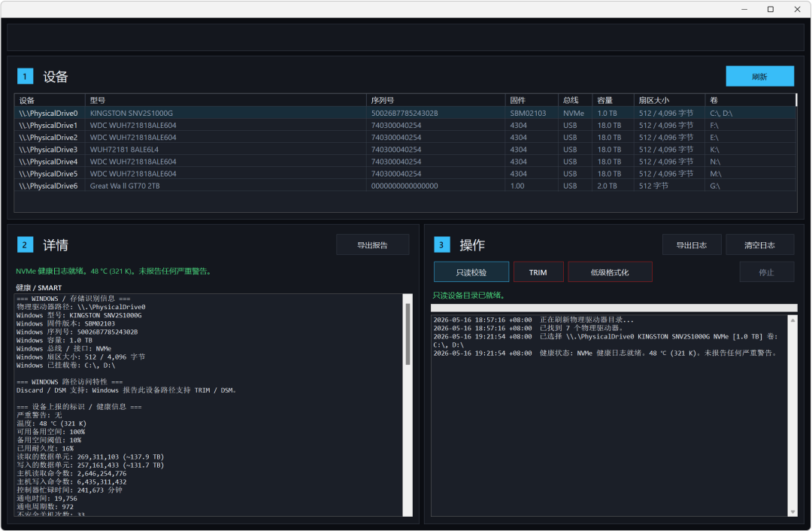812x531 pixels.
Task: Select the \\.\PhysicalDrive4 device row
Action: pos(405,162)
